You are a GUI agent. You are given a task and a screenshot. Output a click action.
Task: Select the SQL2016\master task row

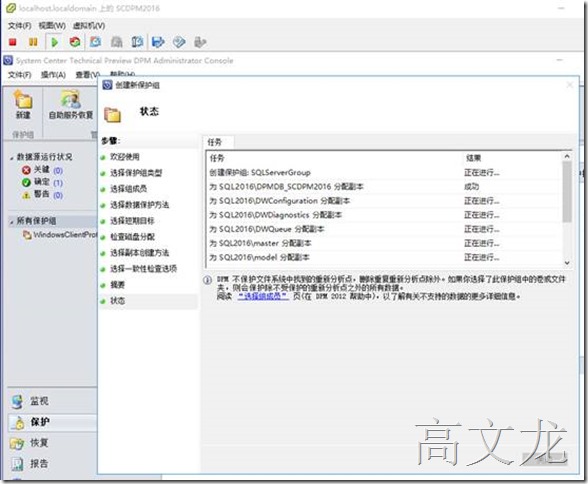pyautogui.click(x=384, y=243)
